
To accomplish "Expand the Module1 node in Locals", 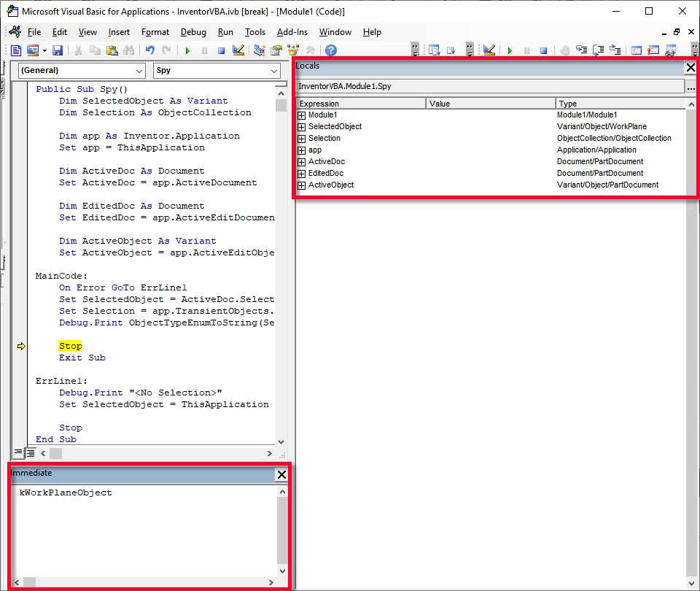I will pos(301,115).
